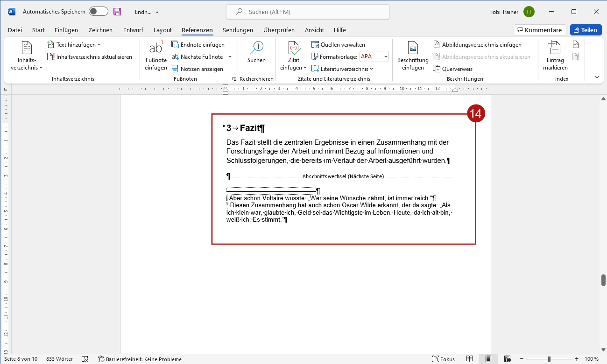Screen dimensions: 607x364
Task: Toggle Automatisches Speichern switch
Action: tap(98, 12)
